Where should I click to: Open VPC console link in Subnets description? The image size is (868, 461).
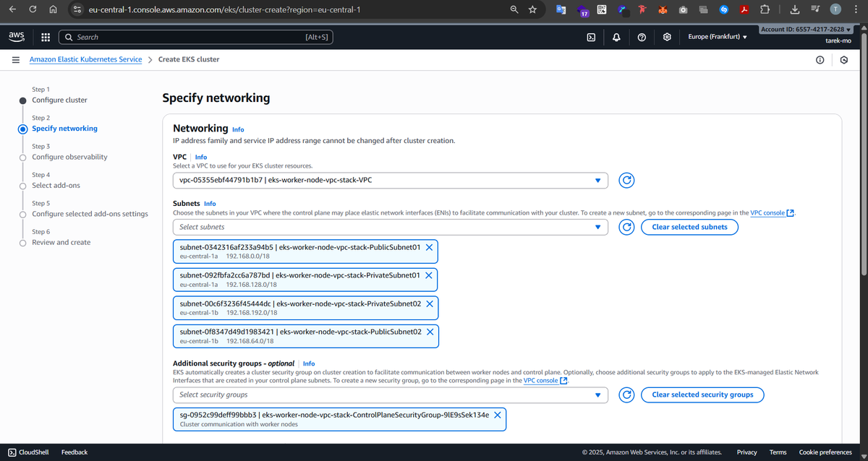click(x=773, y=212)
